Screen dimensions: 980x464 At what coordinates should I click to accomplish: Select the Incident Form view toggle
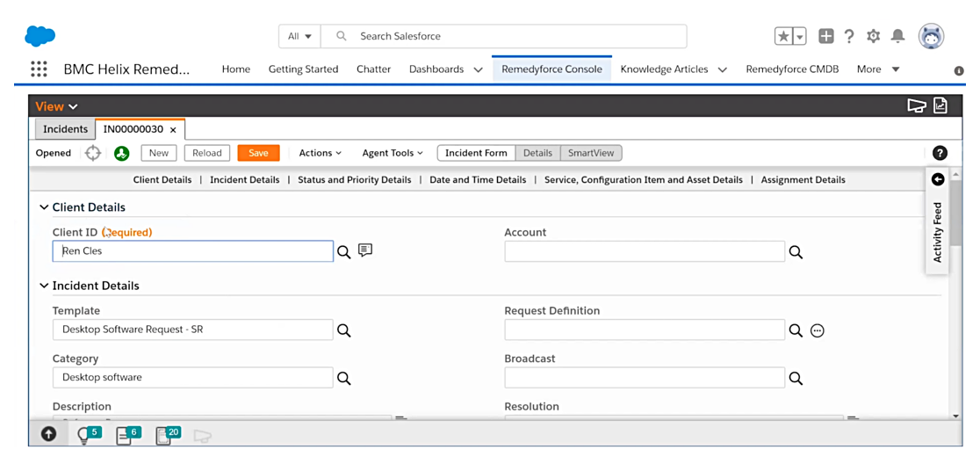pos(476,153)
